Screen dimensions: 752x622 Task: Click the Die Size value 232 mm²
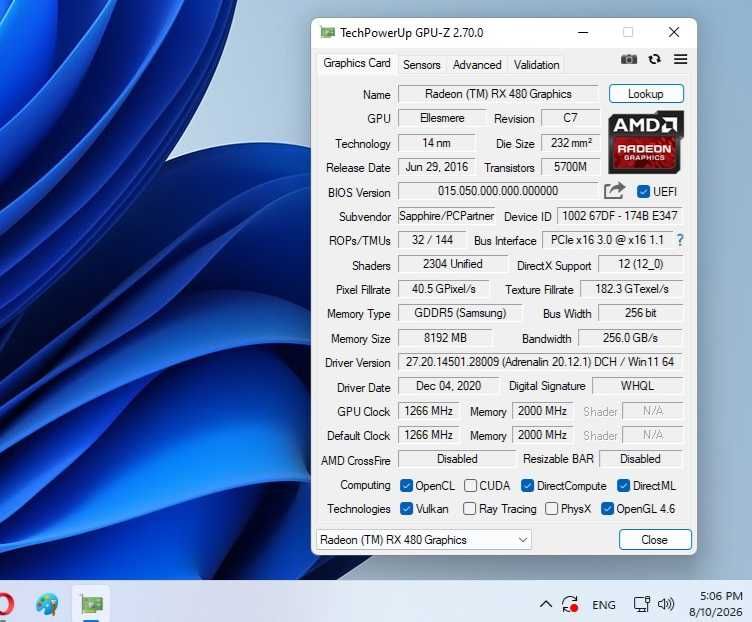click(571, 143)
